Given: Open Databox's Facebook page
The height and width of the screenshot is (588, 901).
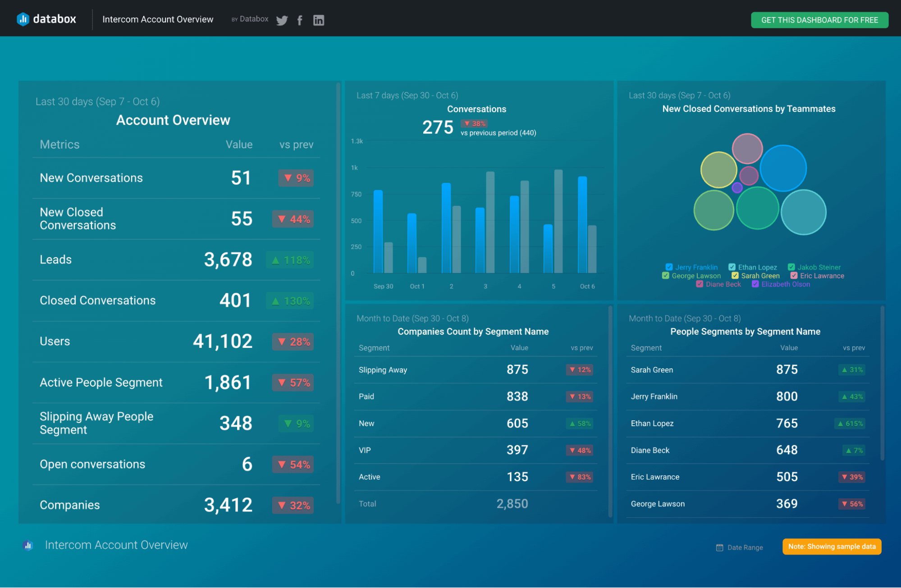Looking at the screenshot, I should point(299,20).
